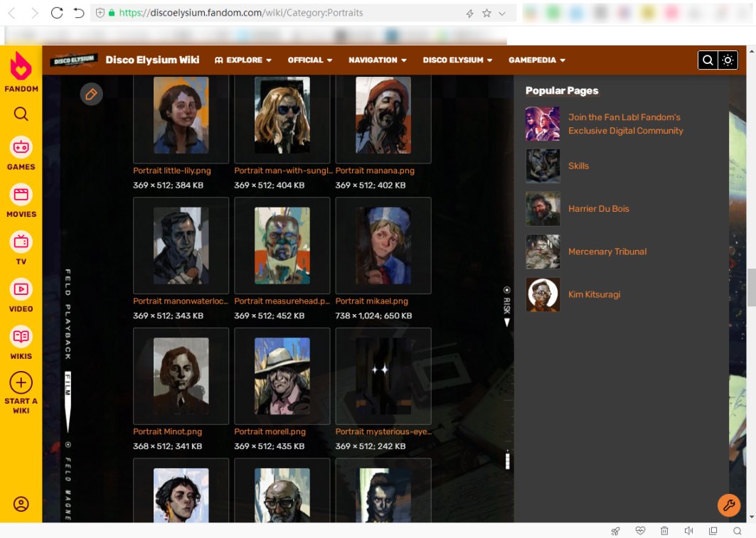Viewport: 756px width, 538px height.
Task: Click the Mercenary Tribunal thumbnail image
Action: [x=543, y=252]
